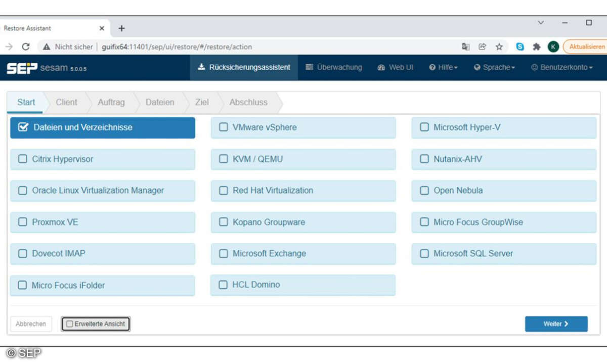The width and height of the screenshot is (607, 364).
Task: Uncheck Dateien und Verzeichnisse
Action: pyautogui.click(x=102, y=128)
